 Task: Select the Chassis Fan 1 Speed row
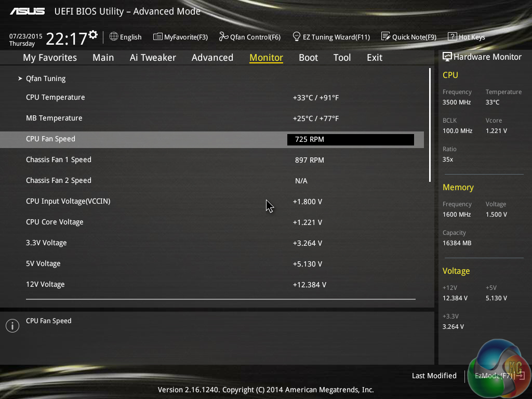tap(212, 160)
